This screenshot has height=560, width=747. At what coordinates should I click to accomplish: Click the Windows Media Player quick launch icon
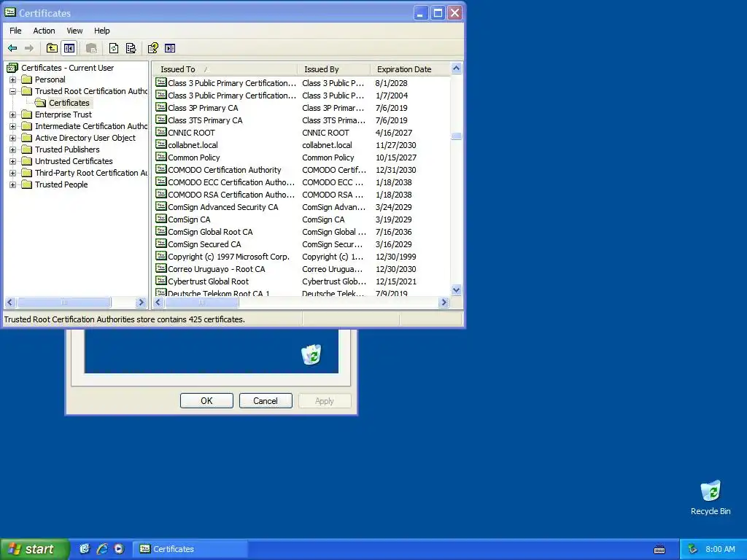pyautogui.click(x=119, y=549)
